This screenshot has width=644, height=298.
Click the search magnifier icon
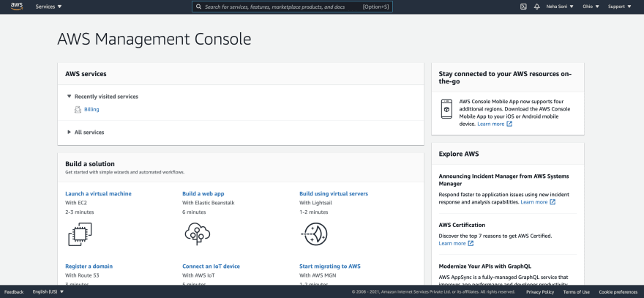[x=199, y=7]
